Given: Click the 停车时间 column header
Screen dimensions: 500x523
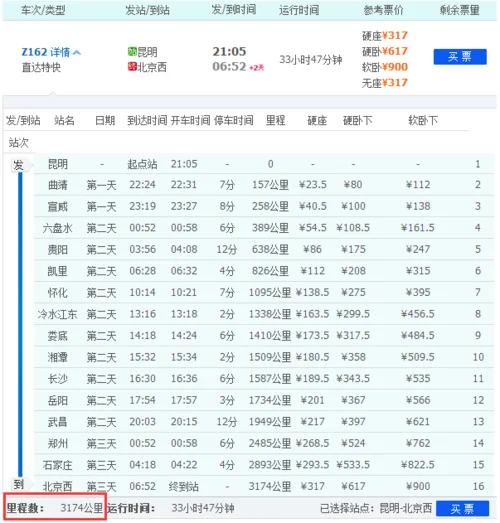Looking at the screenshot, I should 233,120.
